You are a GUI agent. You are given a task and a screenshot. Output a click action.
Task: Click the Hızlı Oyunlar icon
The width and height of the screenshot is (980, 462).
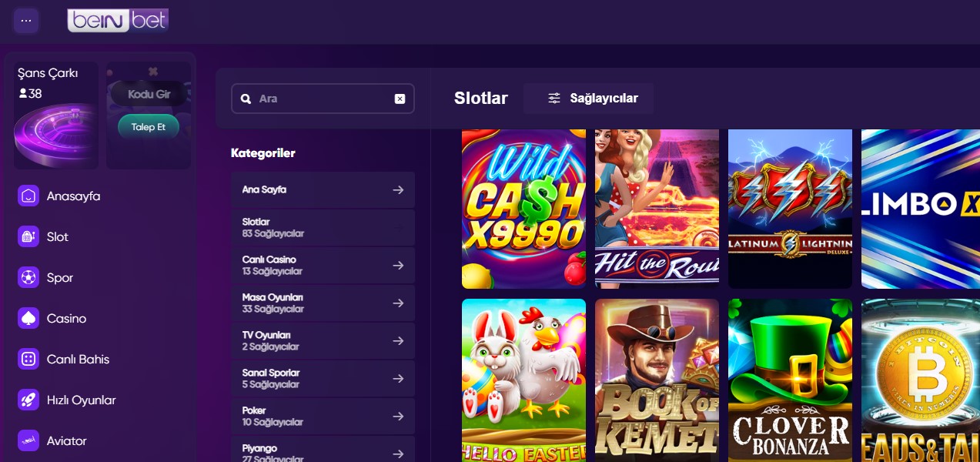click(x=27, y=400)
